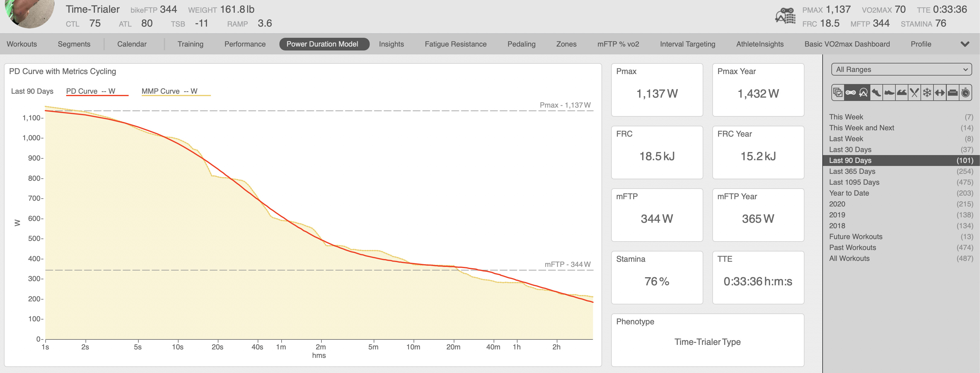Select the snowflake winter sport filter

click(x=927, y=93)
